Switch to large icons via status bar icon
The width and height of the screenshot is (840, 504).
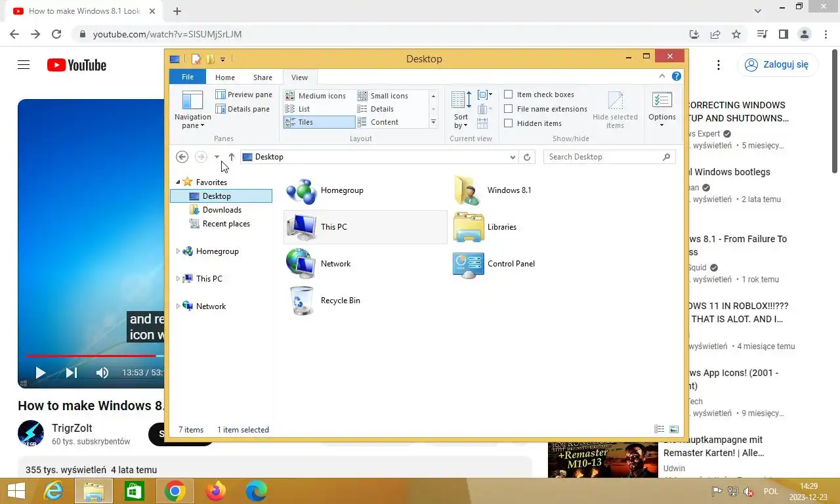coord(674,429)
